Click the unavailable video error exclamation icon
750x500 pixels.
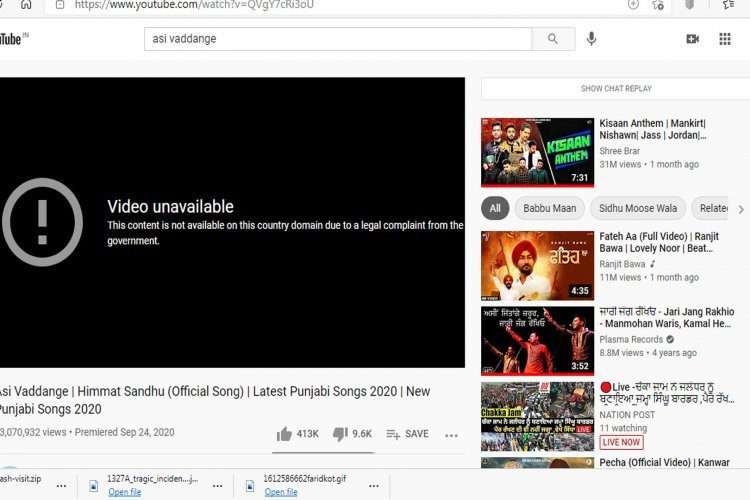[x=42, y=222]
